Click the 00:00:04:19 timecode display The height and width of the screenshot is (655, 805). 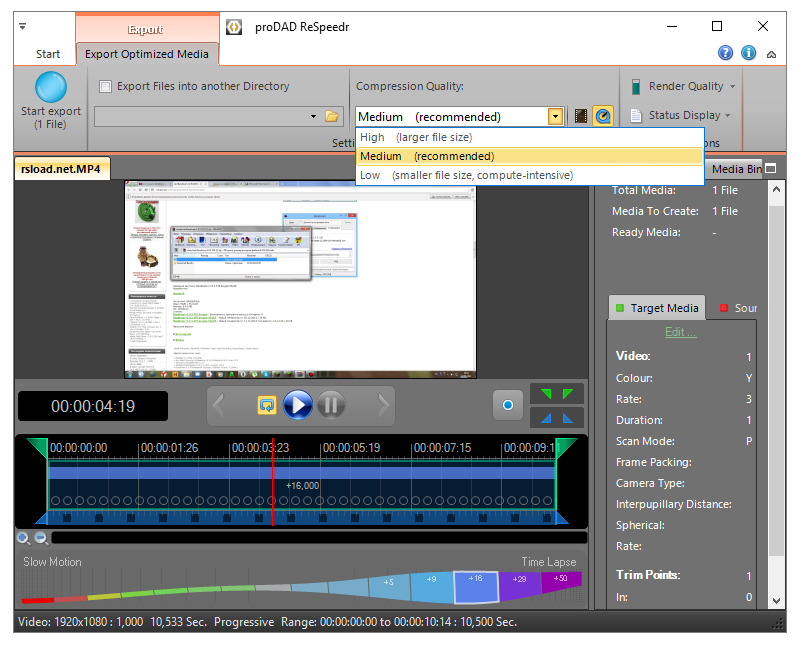coord(93,406)
